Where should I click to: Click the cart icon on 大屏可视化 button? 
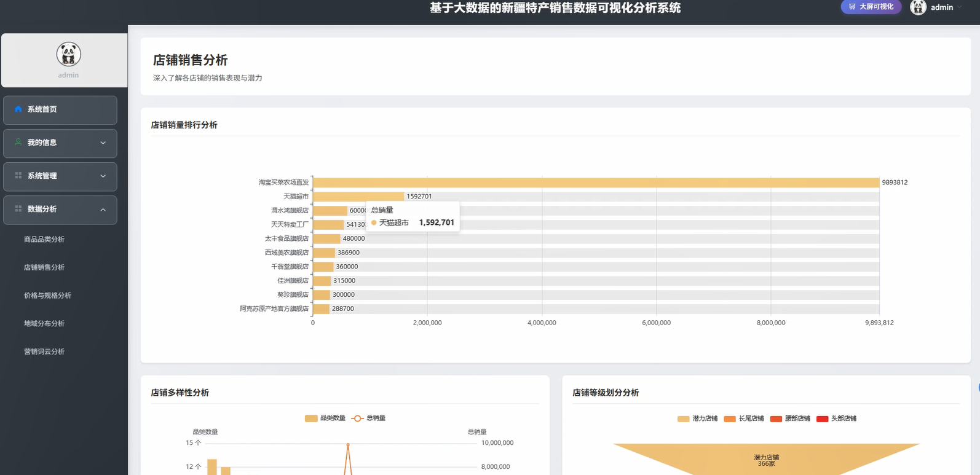pyautogui.click(x=852, y=7)
